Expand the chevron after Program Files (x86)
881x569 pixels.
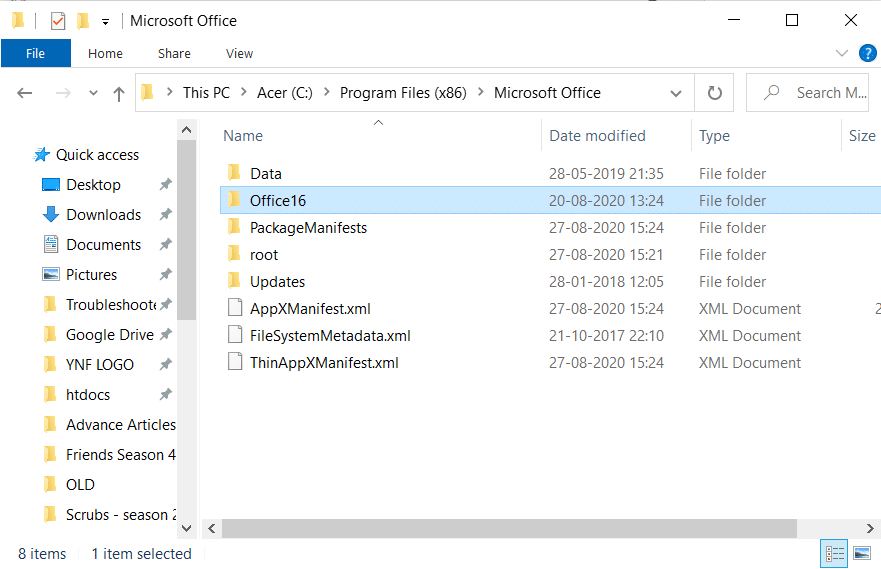click(481, 92)
